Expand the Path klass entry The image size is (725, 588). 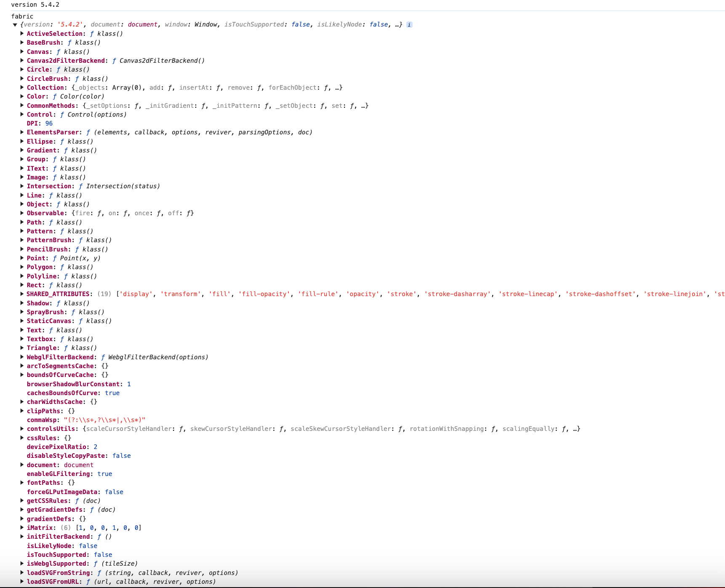(22, 222)
